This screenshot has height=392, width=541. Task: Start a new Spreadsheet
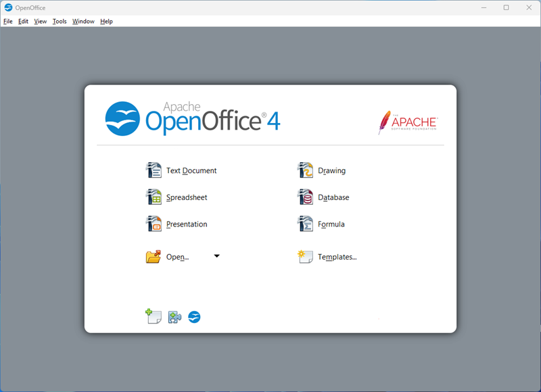pos(177,197)
